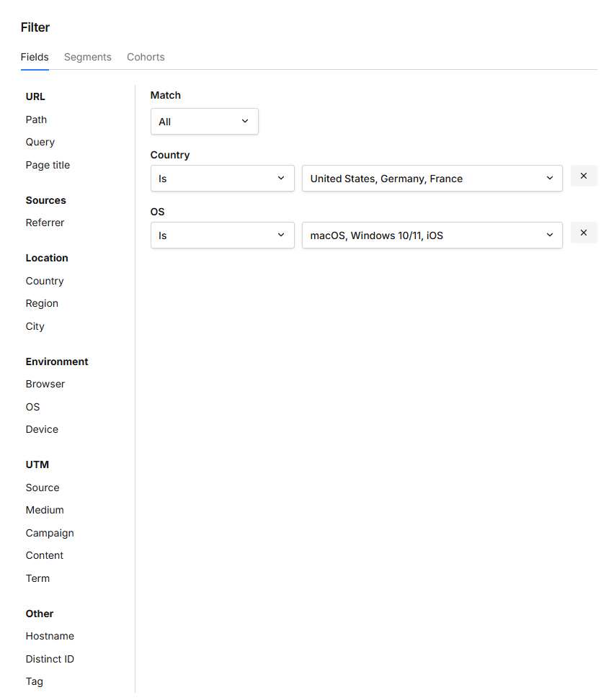This screenshot has height=700, width=614.
Task: Choose Page title in the URL group
Action: tap(48, 165)
